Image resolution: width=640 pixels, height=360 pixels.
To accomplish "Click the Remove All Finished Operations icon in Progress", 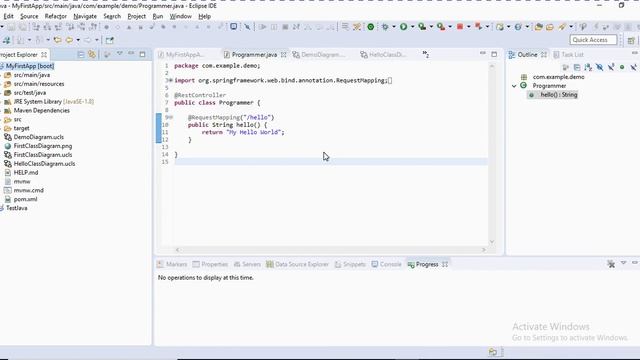I will (x=611, y=264).
